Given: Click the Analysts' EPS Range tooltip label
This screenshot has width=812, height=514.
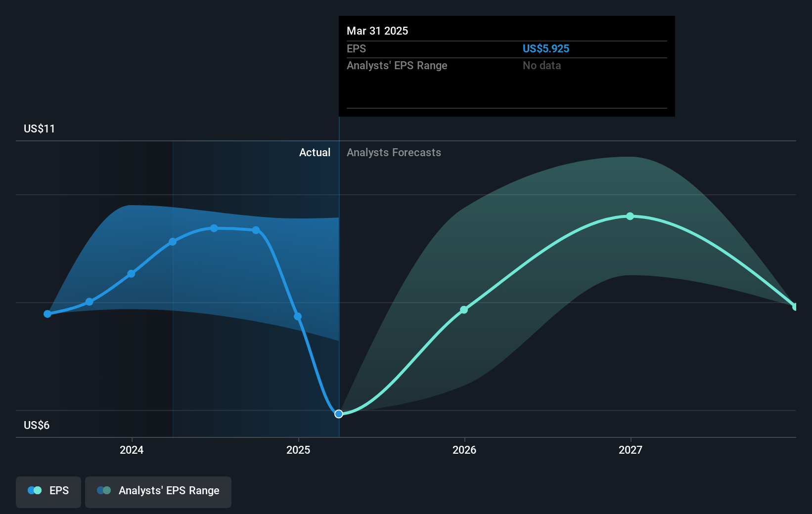Looking at the screenshot, I should (397, 65).
